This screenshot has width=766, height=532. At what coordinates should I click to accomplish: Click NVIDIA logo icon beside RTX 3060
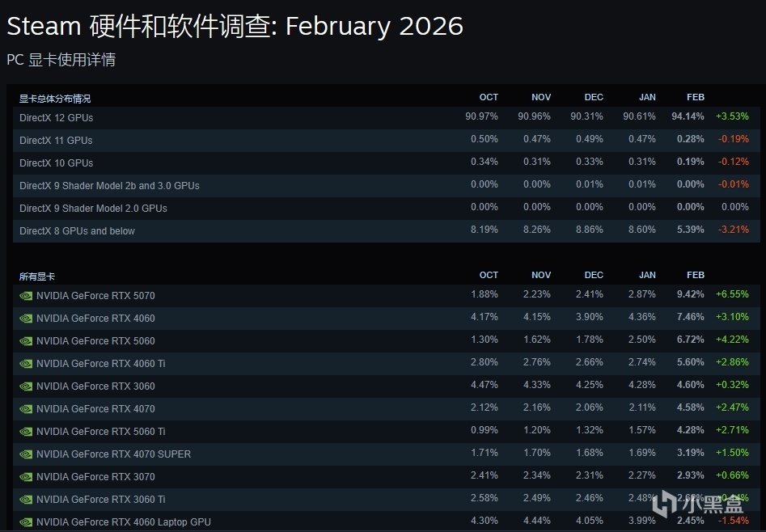click(26, 386)
